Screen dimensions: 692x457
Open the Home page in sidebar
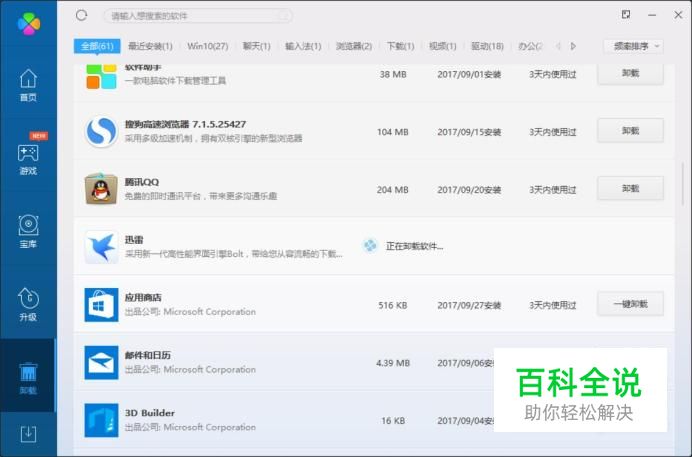coord(28,85)
